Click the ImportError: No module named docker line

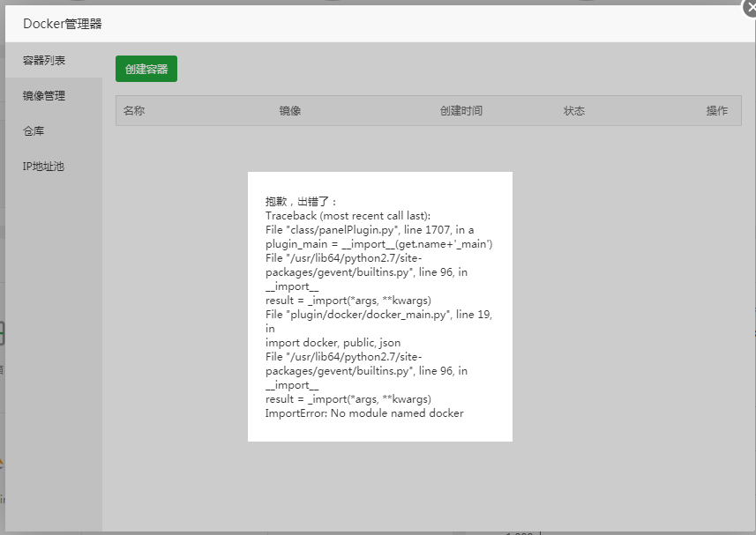tap(364, 413)
